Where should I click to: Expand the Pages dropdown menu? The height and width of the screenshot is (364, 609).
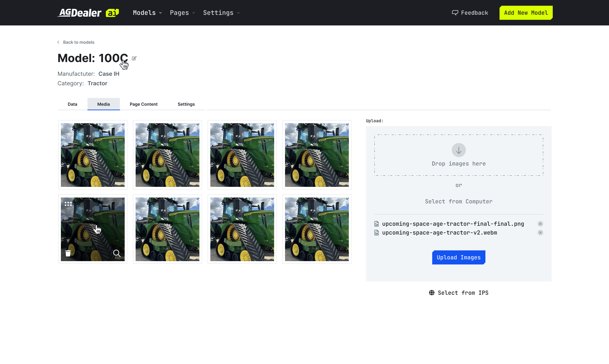pos(182,13)
